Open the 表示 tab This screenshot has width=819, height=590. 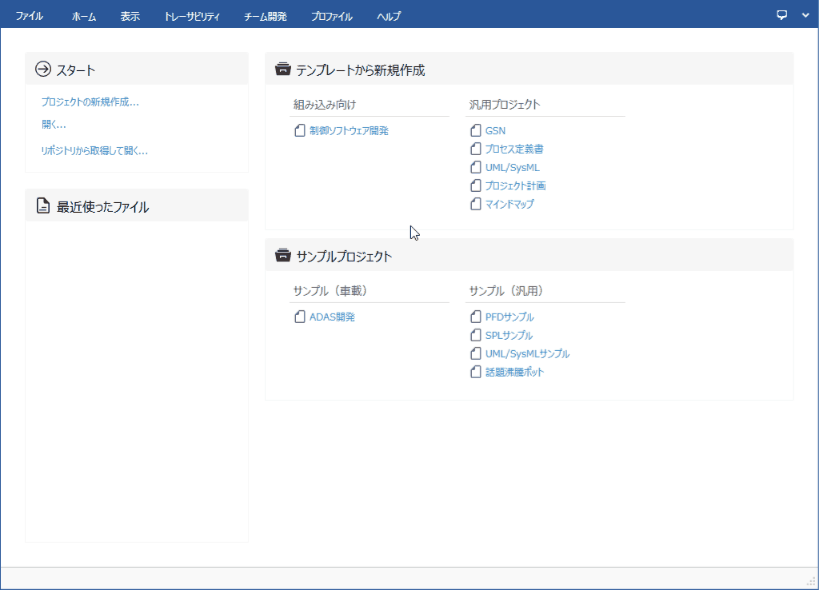pos(130,16)
